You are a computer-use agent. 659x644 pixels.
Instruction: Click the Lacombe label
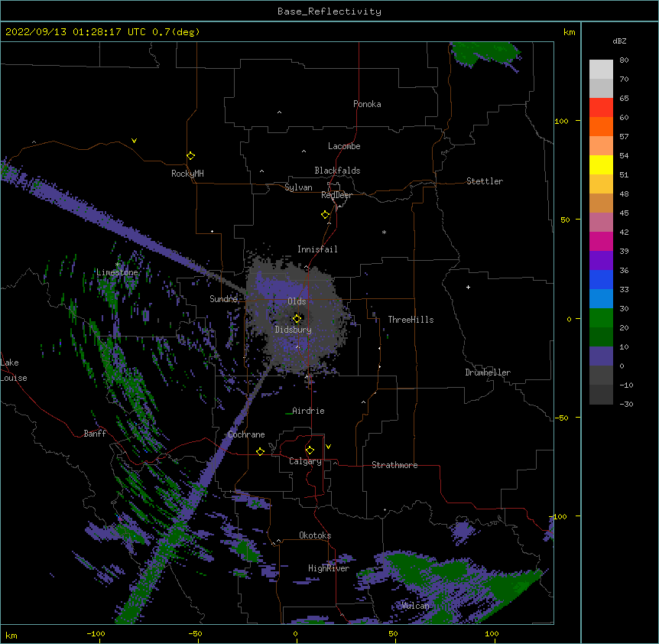344,146
